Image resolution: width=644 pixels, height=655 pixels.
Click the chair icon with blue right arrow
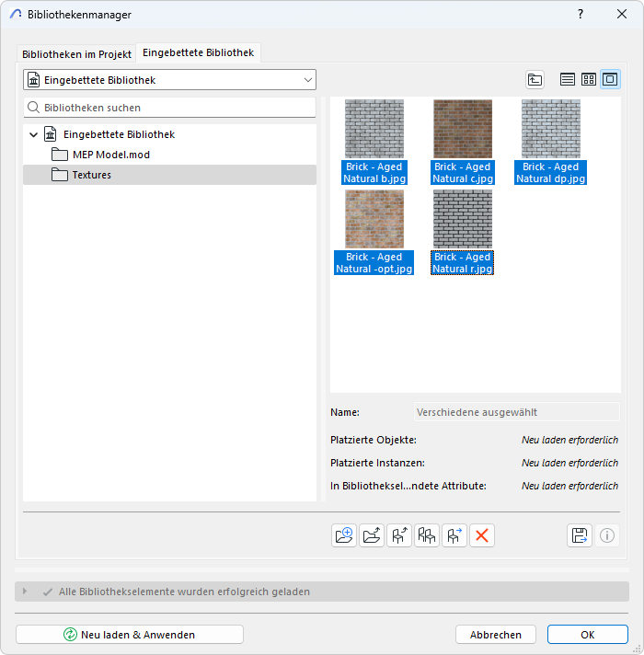click(454, 535)
